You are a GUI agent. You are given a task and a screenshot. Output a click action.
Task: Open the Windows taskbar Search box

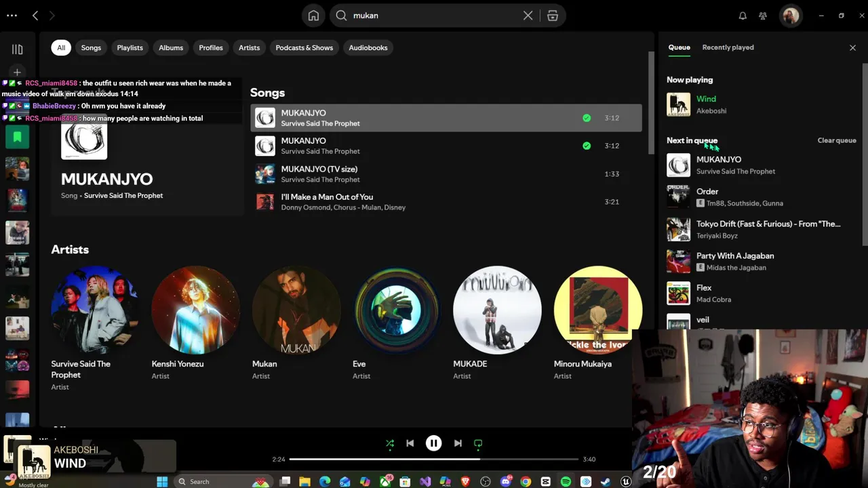pyautogui.click(x=224, y=482)
